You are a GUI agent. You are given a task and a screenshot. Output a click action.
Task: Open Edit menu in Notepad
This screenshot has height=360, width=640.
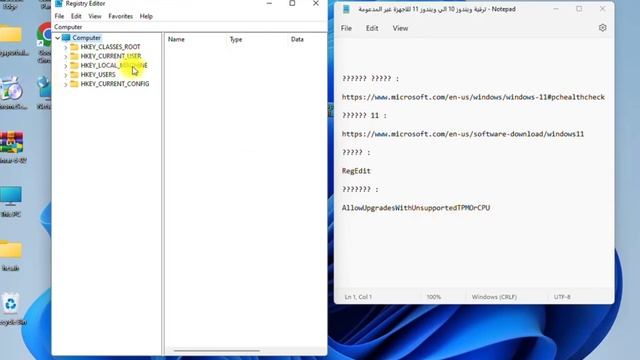point(372,28)
